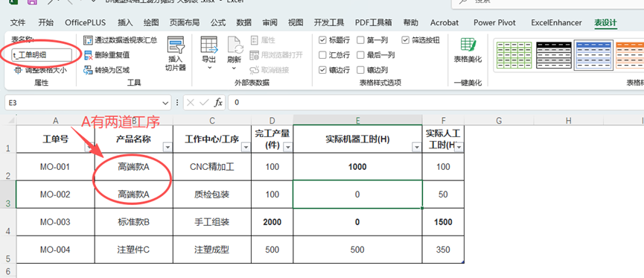
Task: Open filter dropdown for 产品名称 column
Action: (x=168, y=148)
